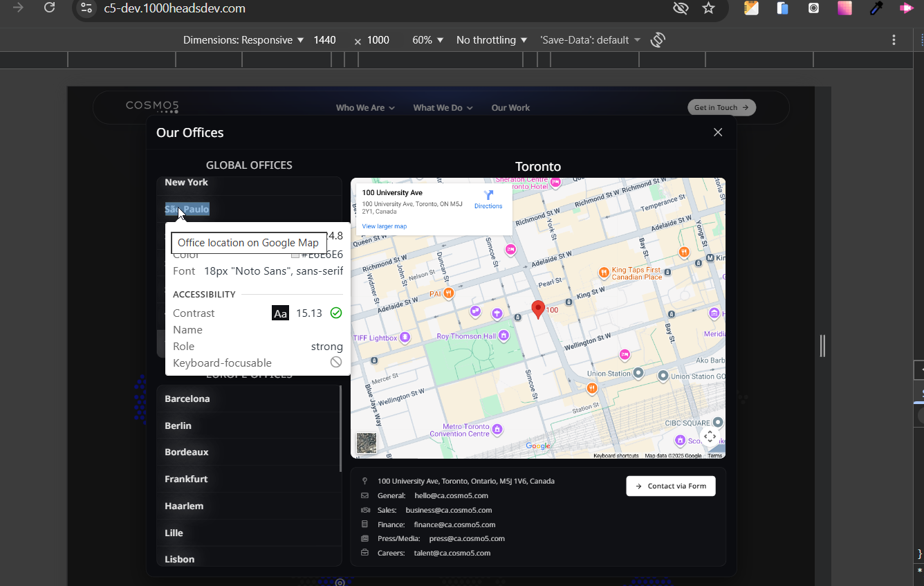Open the map camera controls button
This screenshot has height=586, width=924.
click(x=710, y=436)
